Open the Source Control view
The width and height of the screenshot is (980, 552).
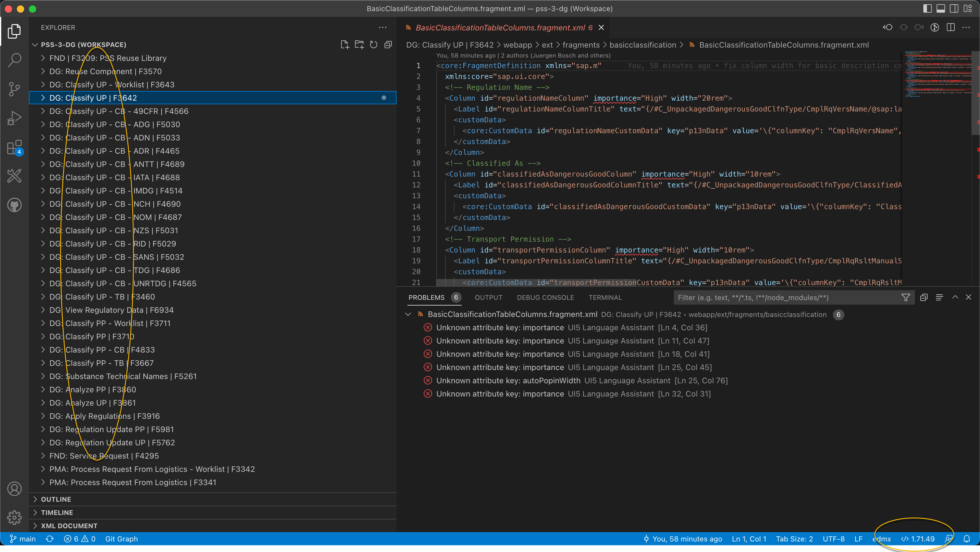14,89
